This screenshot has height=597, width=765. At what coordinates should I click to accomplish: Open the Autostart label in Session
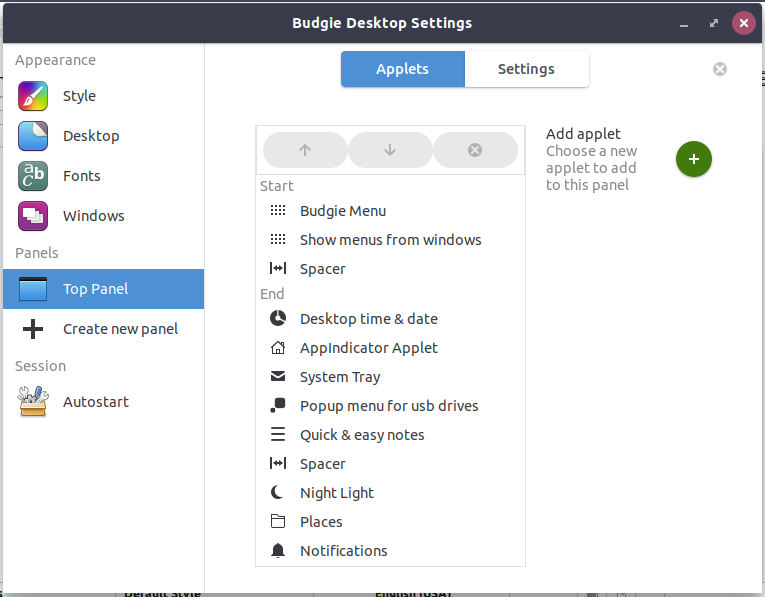pyautogui.click(x=96, y=402)
